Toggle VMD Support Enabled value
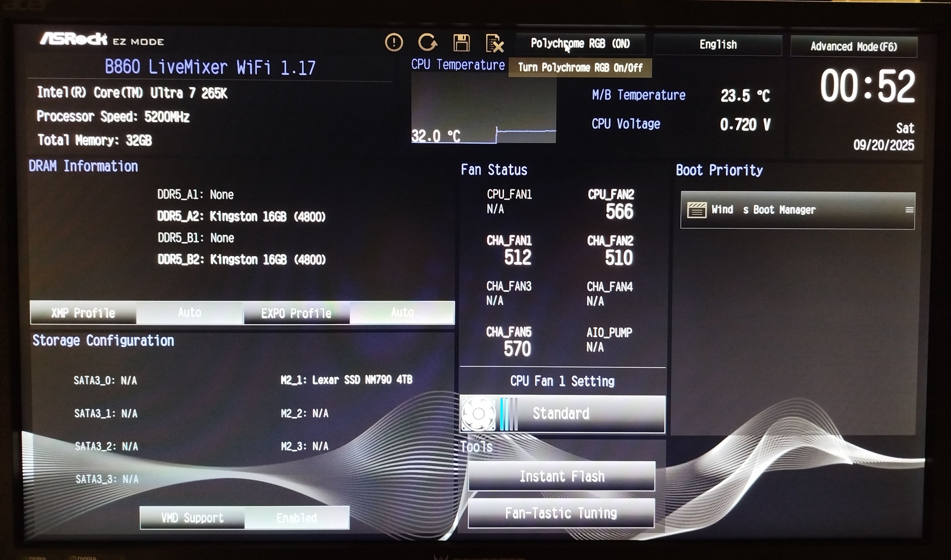 [x=296, y=518]
